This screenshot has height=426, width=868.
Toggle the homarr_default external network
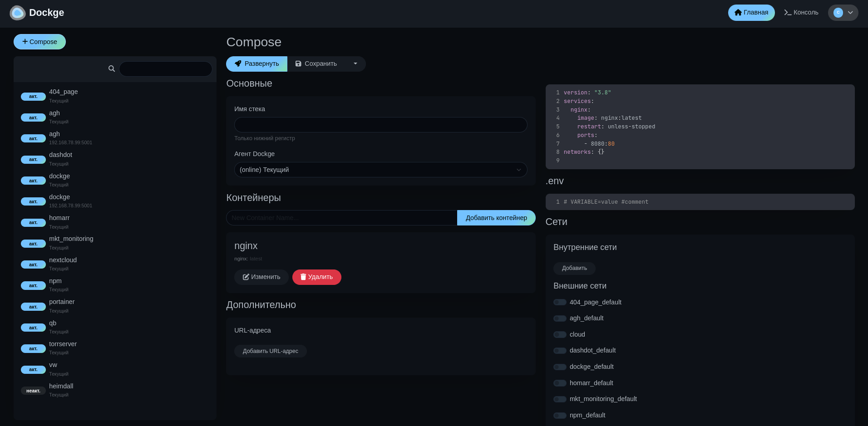coord(560,383)
